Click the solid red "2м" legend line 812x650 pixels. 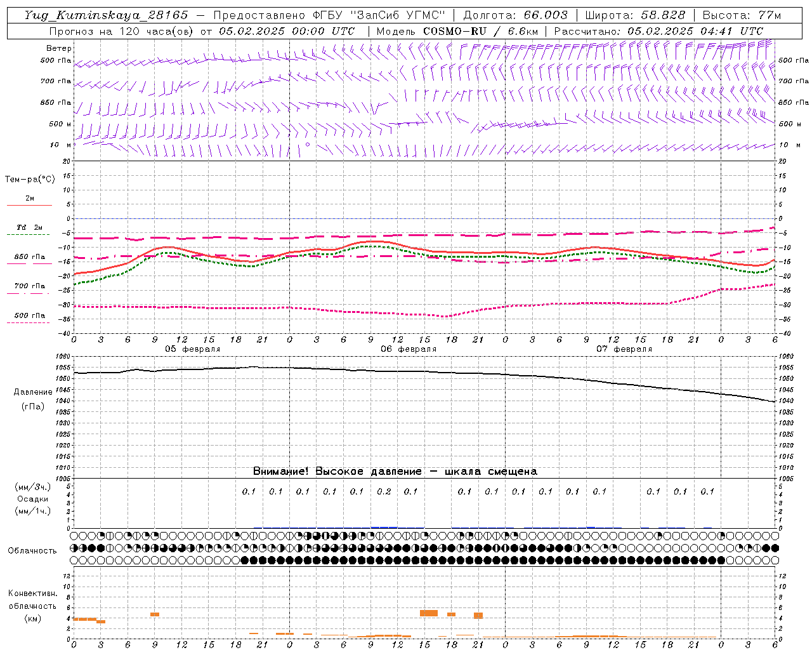tap(29, 206)
